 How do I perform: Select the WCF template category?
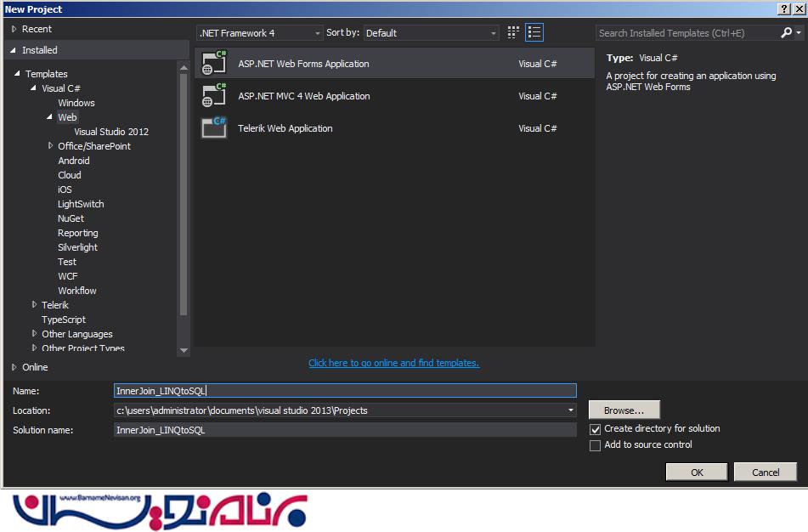(67, 276)
